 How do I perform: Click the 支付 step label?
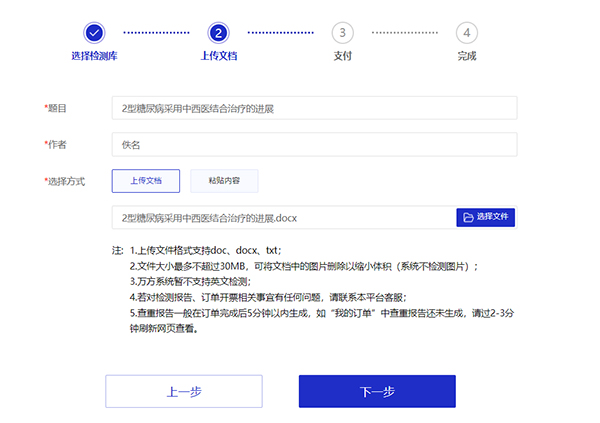[343, 56]
